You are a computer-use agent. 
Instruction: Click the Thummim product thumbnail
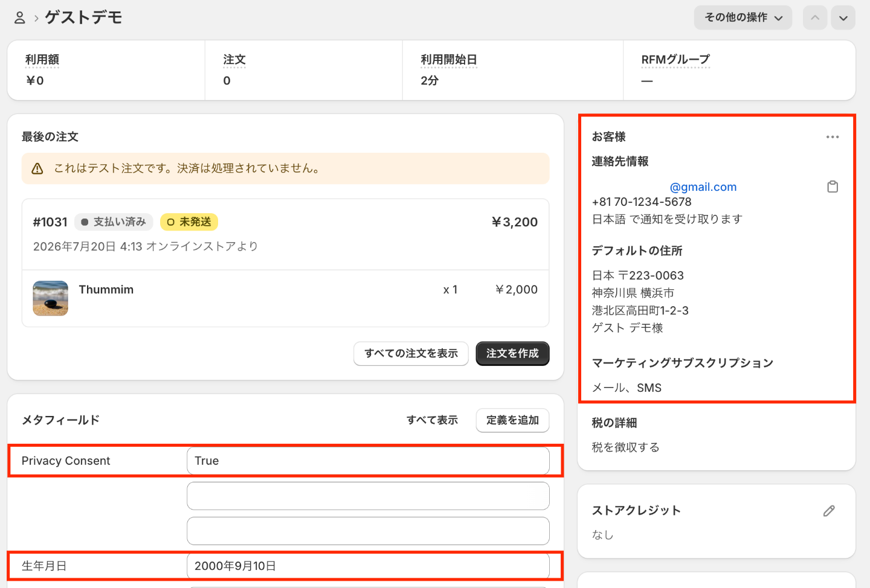click(50, 298)
